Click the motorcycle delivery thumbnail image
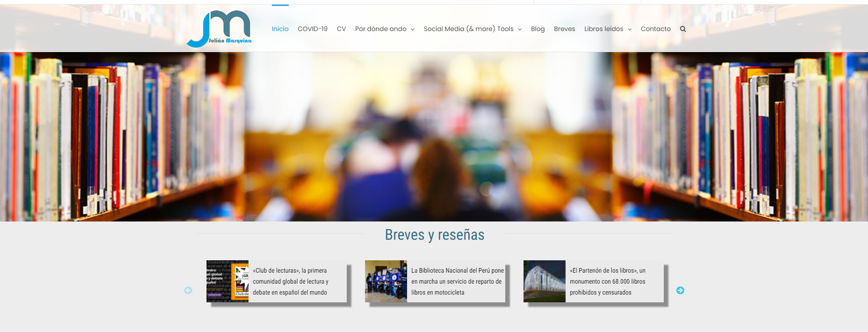 click(386, 281)
